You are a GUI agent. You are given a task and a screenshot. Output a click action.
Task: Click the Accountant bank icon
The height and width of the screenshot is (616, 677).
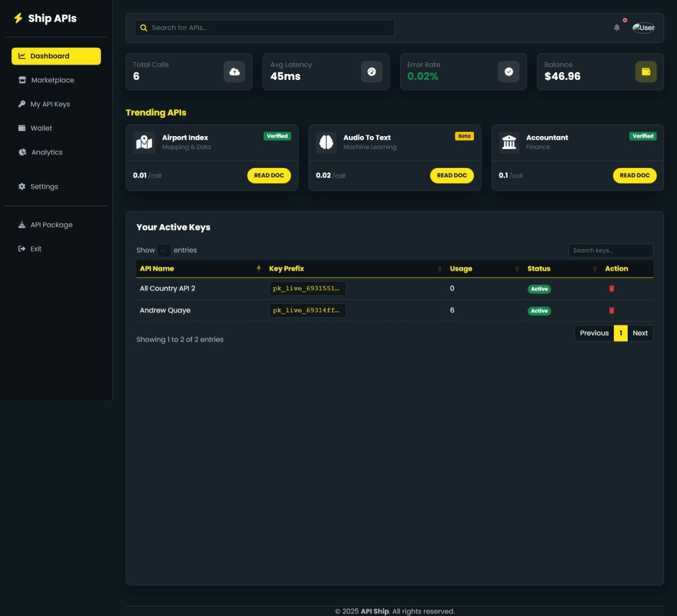point(509,142)
